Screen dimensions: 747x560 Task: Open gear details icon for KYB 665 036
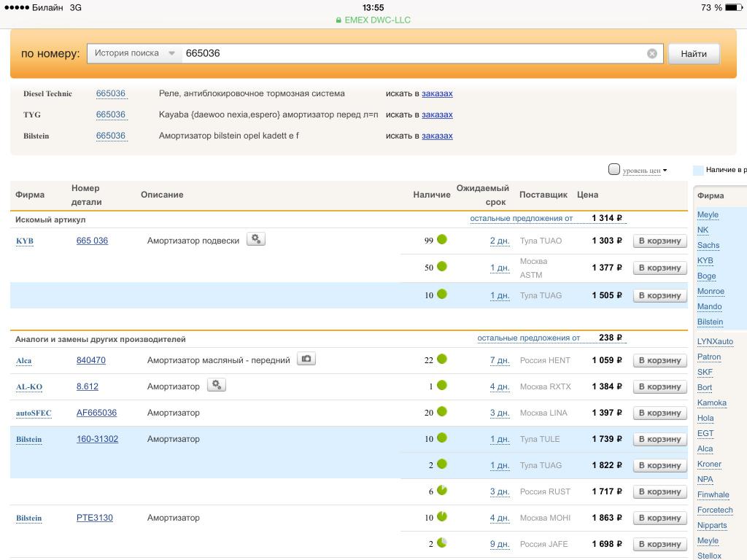pyautogui.click(x=256, y=239)
